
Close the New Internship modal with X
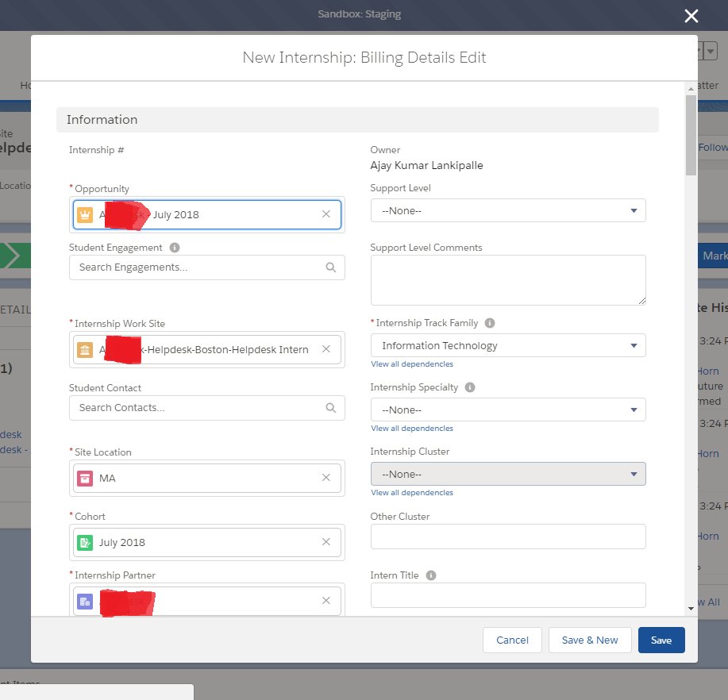point(691,16)
